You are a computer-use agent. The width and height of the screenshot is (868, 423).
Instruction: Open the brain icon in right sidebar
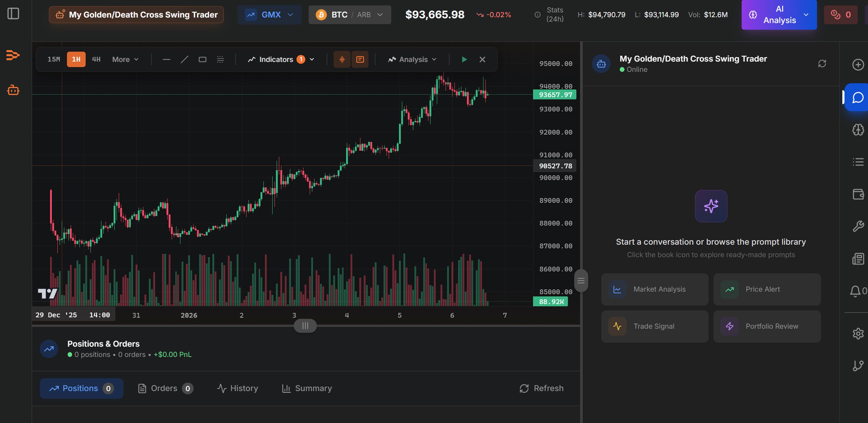(x=858, y=129)
